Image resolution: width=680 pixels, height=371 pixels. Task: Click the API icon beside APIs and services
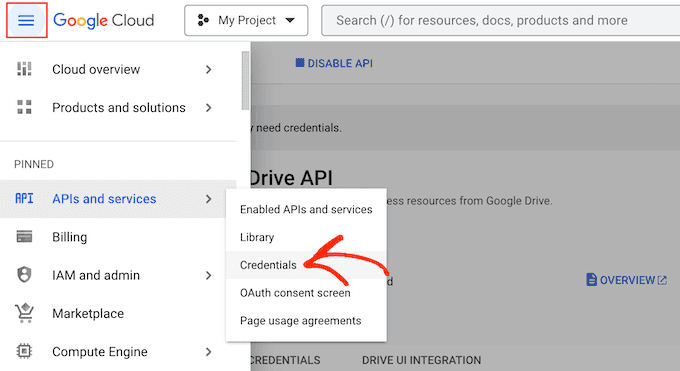pyautogui.click(x=24, y=198)
